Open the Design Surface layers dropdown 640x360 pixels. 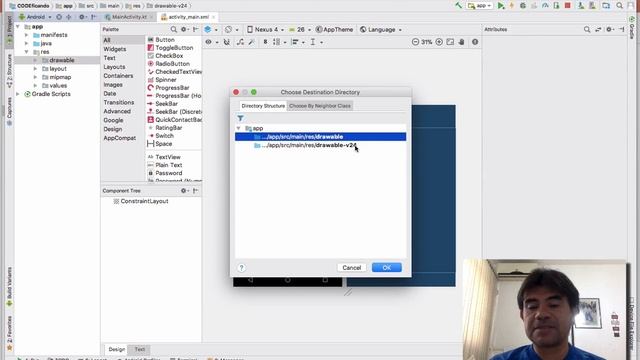click(211, 29)
